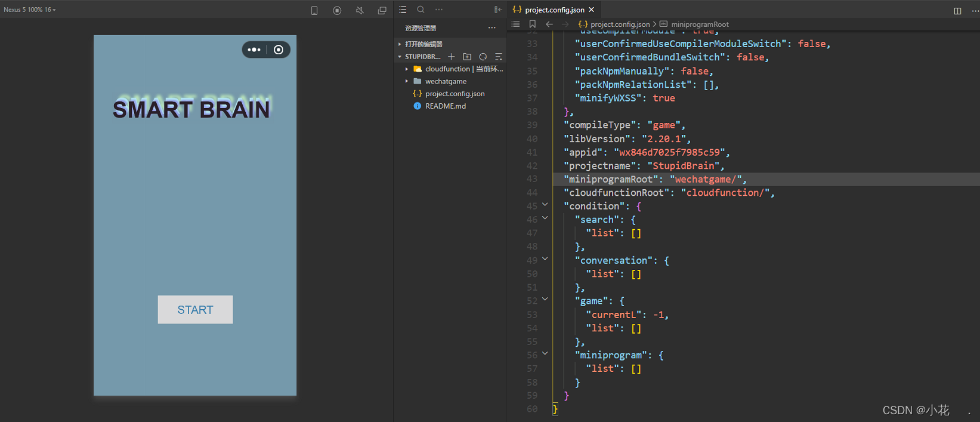Image resolution: width=980 pixels, height=422 pixels.
Task: Open the simulator capsule menu dots
Action: click(x=254, y=50)
